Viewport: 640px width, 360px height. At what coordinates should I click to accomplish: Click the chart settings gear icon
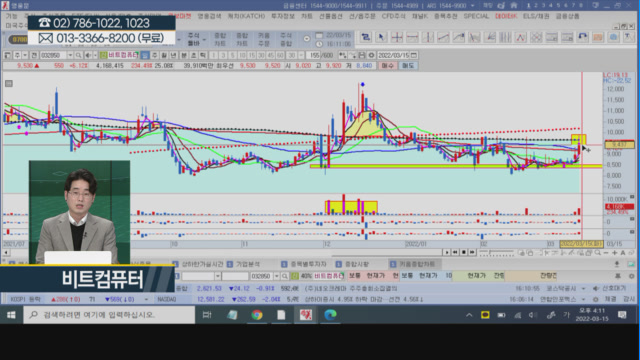pyautogui.click(x=371, y=55)
